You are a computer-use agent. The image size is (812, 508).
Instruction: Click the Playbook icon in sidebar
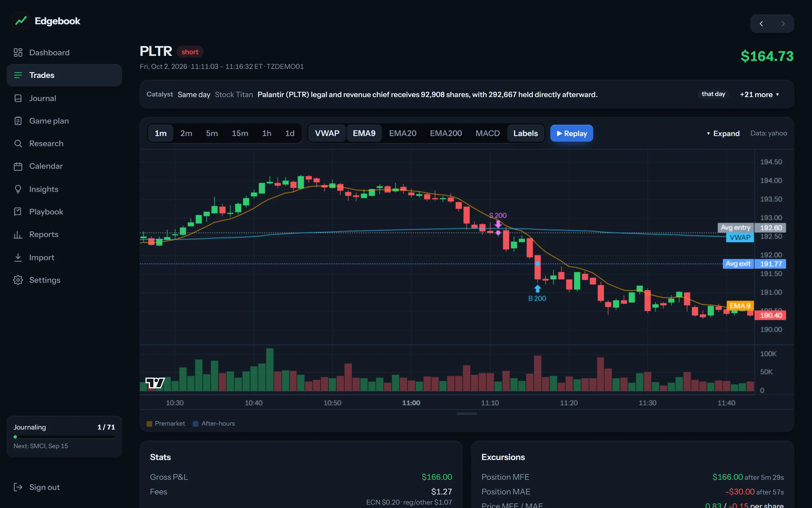click(x=18, y=212)
